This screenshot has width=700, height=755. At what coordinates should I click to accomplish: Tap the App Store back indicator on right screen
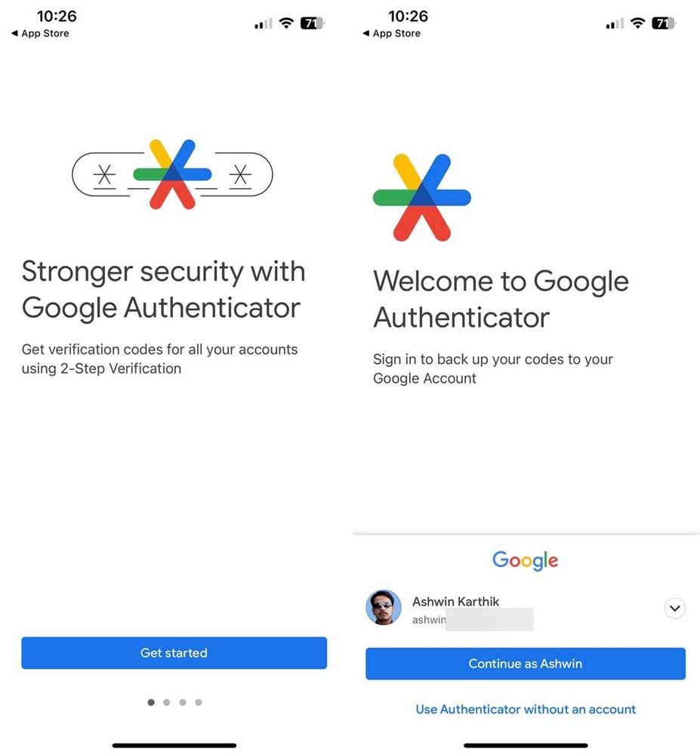[x=391, y=33]
